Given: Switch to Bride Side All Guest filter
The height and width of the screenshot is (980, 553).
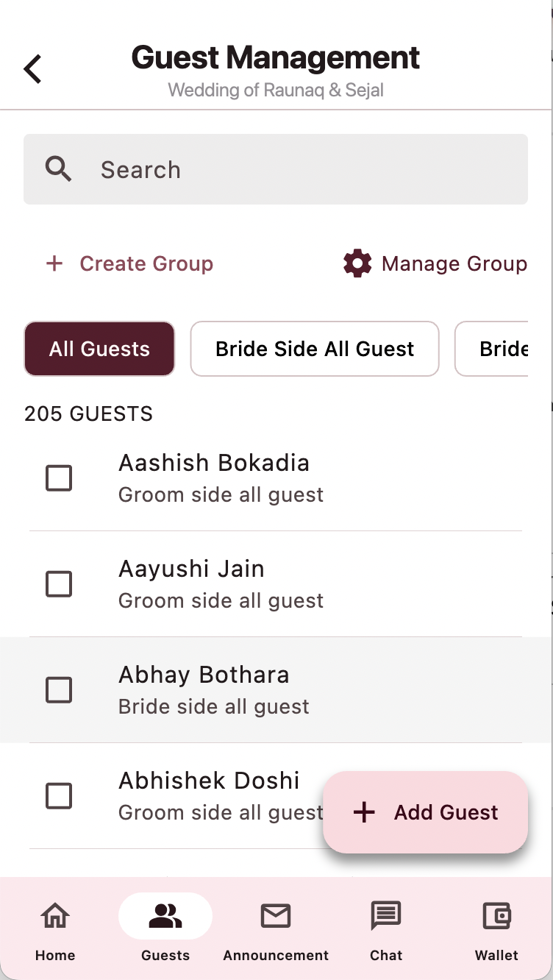Looking at the screenshot, I should pyautogui.click(x=315, y=349).
